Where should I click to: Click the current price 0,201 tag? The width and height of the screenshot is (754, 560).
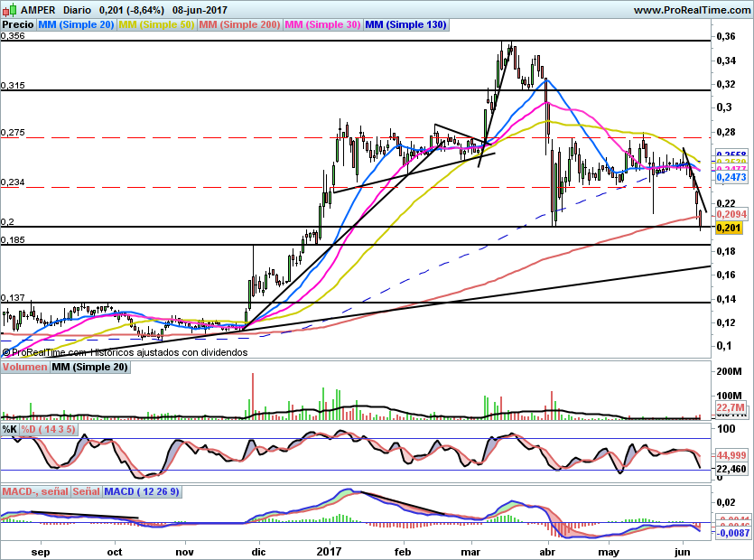[729, 228]
